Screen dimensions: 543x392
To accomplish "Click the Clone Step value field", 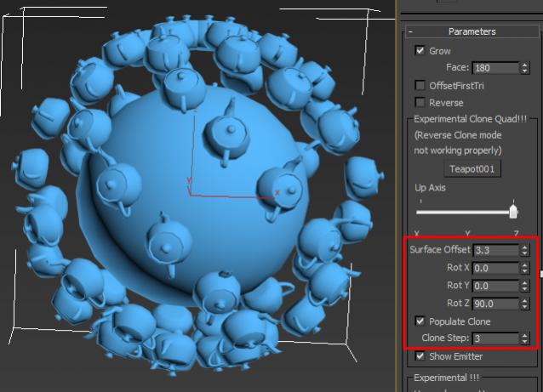I will [495, 338].
